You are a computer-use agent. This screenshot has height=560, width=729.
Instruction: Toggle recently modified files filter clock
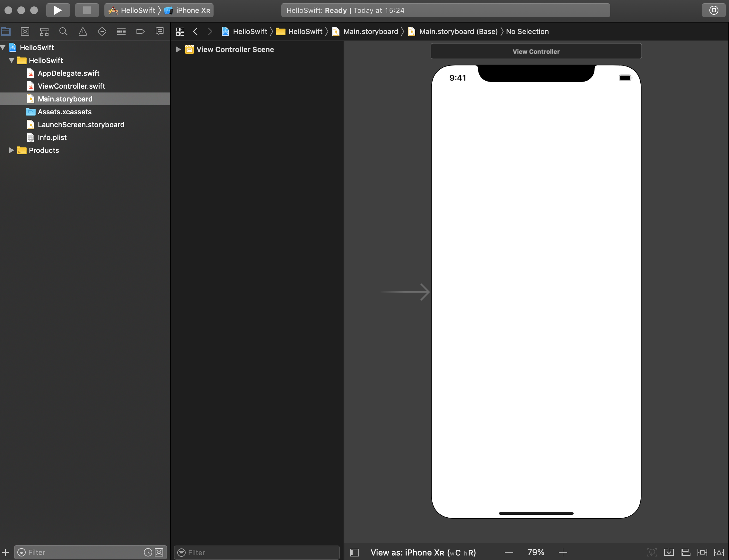click(x=148, y=552)
